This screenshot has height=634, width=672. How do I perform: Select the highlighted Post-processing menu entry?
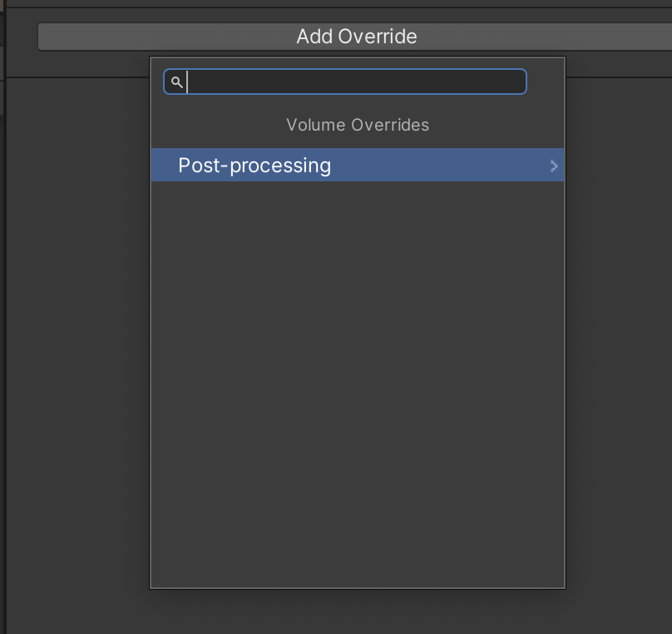point(254,164)
